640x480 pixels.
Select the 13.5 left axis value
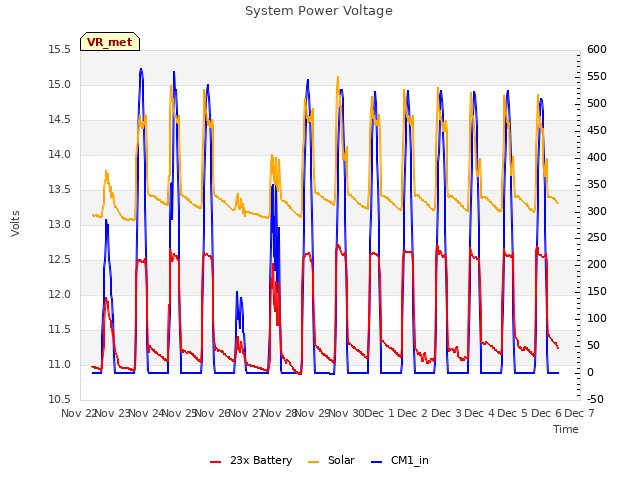click(60, 190)
